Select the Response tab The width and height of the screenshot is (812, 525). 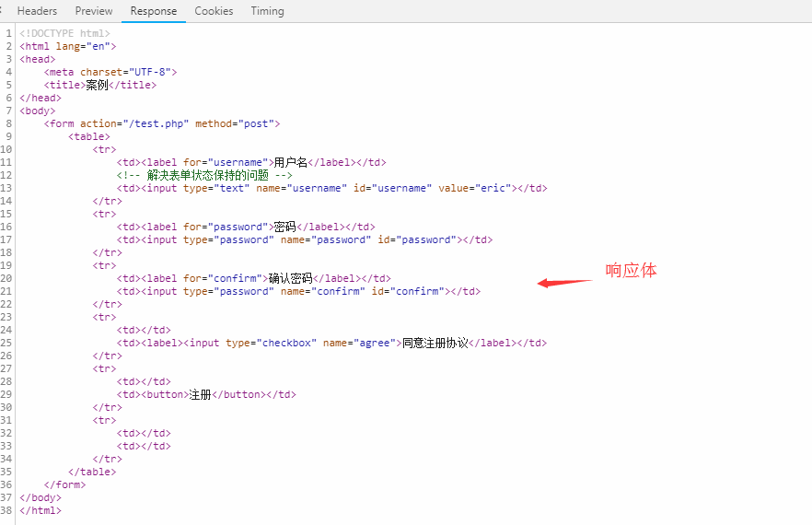tap(153, 11)
